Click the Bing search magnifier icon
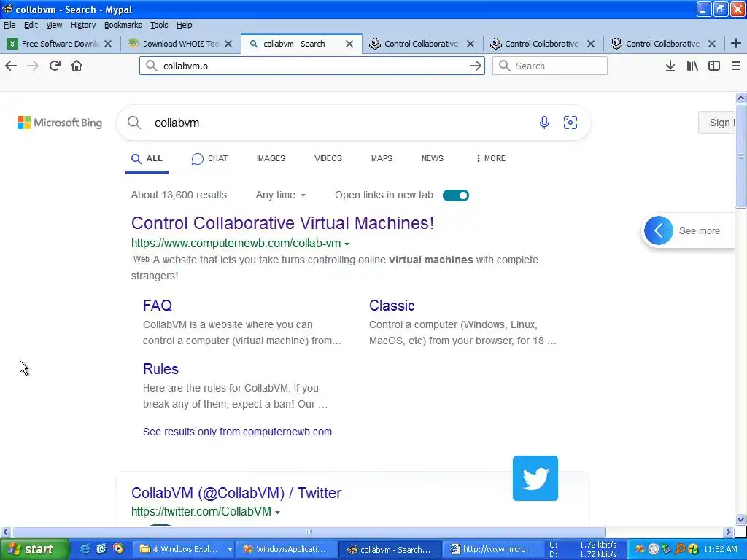The width and height of the screenshot is (747, 560). tap(134, 122)
